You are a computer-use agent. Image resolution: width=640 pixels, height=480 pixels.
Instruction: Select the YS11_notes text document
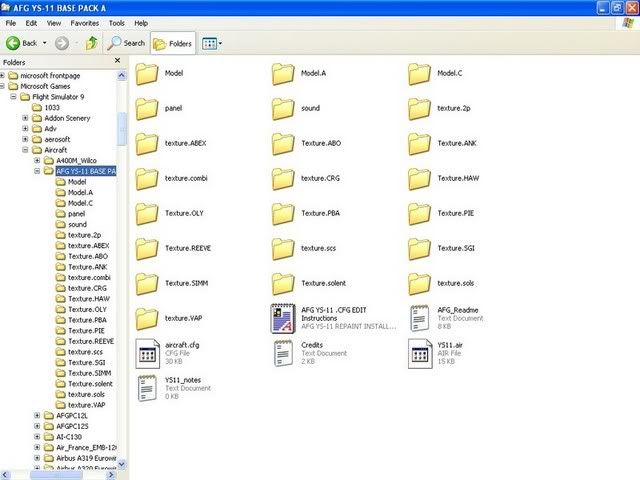[174, 389]
